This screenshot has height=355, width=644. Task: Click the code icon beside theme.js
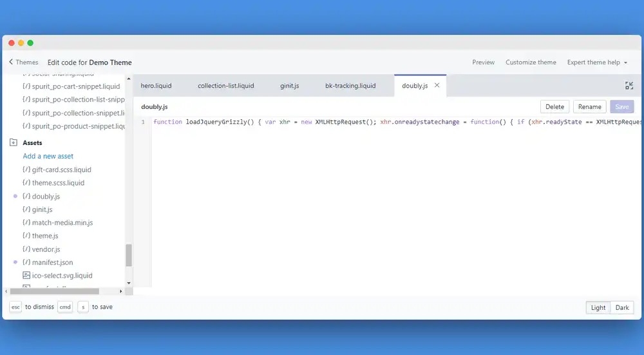click(x=26, y=236)
